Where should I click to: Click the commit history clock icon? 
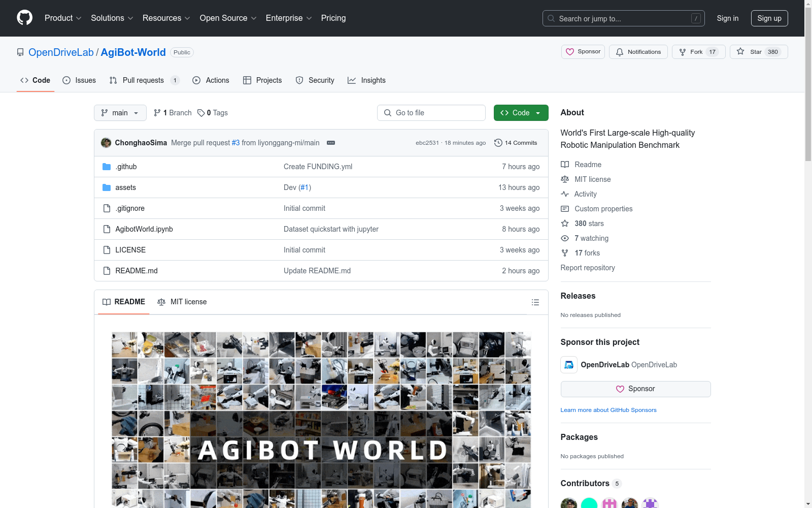click(x=498, y=143)
